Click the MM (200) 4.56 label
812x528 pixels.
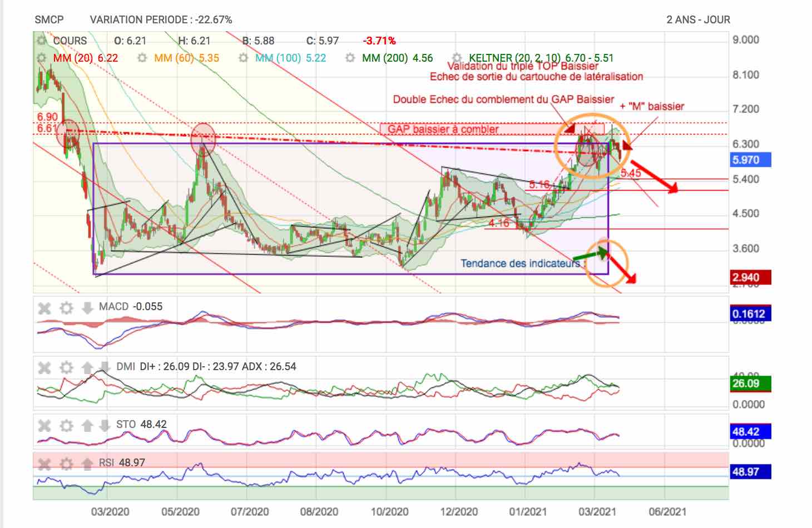point(397,58)
